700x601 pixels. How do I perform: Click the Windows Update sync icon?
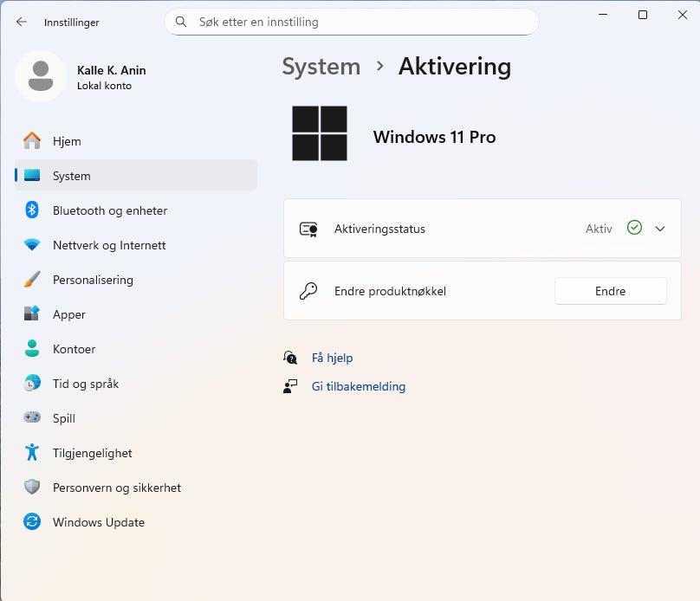coord(32,521)
